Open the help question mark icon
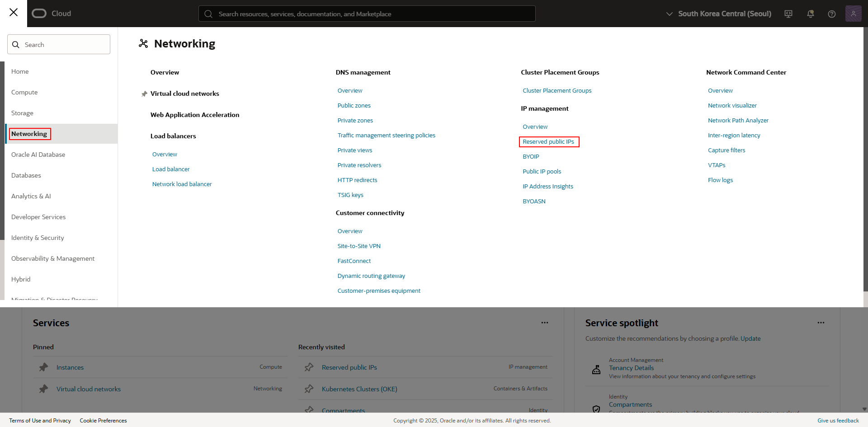The image size is (868, 427). click(831, 14)
